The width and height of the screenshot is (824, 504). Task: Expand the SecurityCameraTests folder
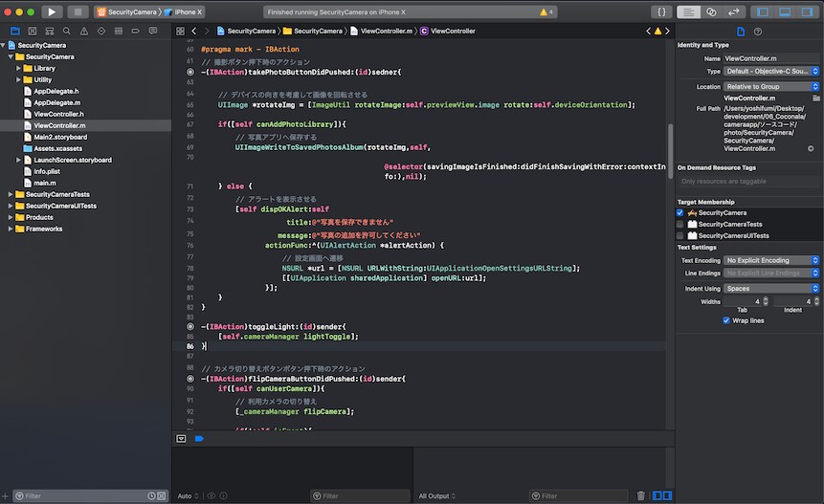click(11, 194)
